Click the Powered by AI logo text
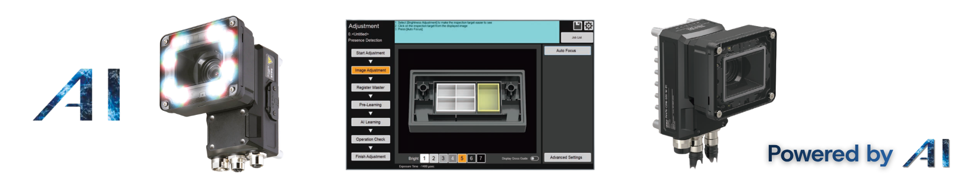980x189 pixels. pos(859,154)
